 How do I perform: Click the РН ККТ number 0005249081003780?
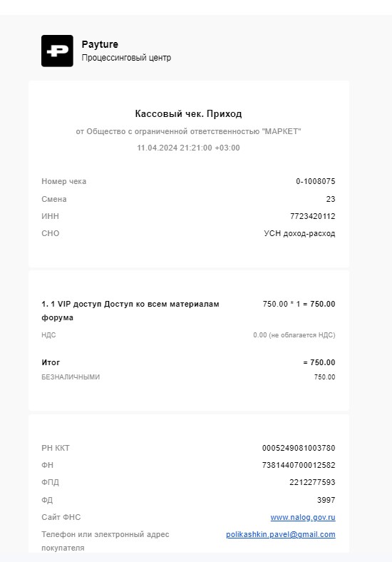click(x=299, y=448)
